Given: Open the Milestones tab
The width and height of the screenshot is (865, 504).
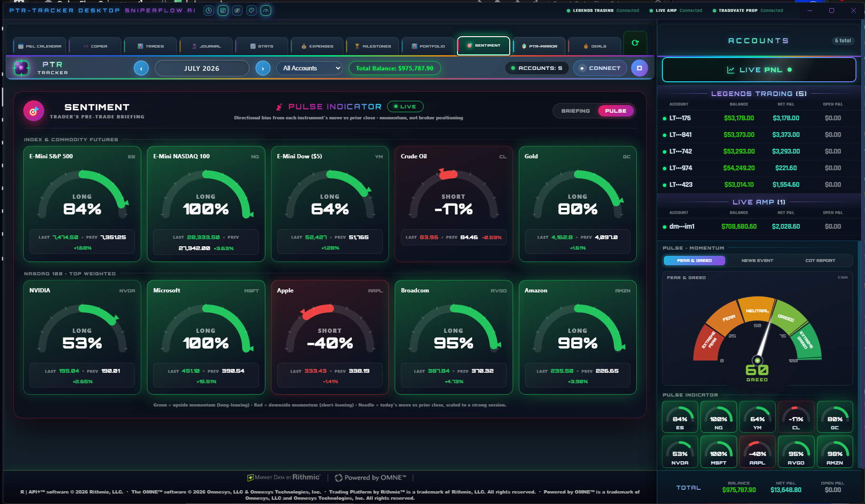Looking at the screenshot, I should click(x=373, y=46).
